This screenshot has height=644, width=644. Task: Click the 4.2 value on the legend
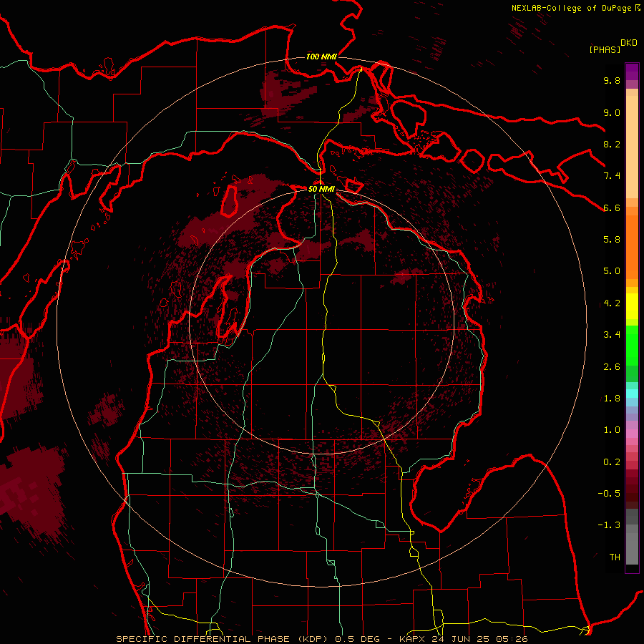click(x=612, y=303)
